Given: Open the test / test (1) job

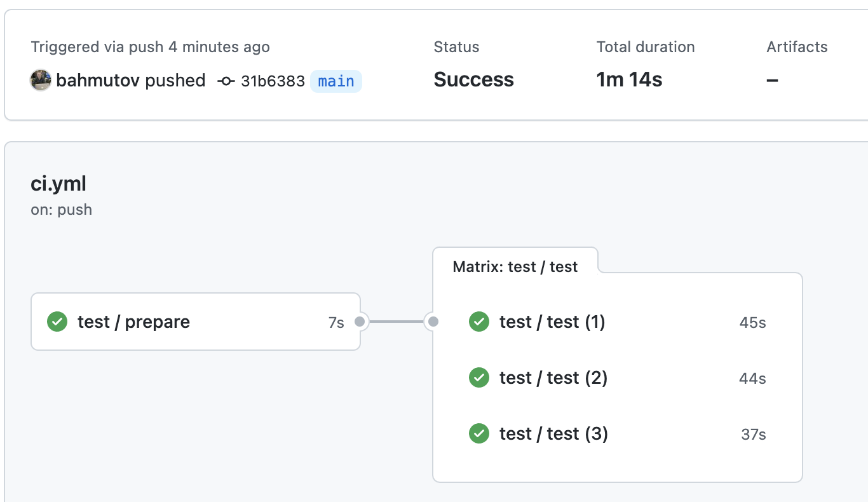Looking at the screenshot, I should pyautogui.click(x=552, y=322).
